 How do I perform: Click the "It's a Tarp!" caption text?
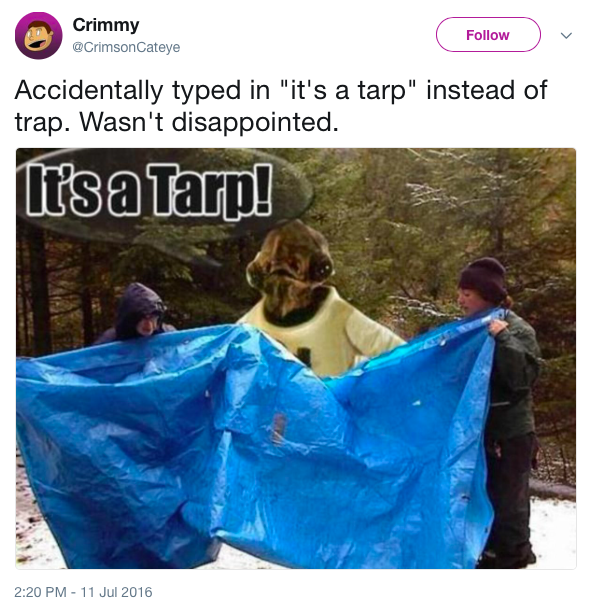pos(149,190)
